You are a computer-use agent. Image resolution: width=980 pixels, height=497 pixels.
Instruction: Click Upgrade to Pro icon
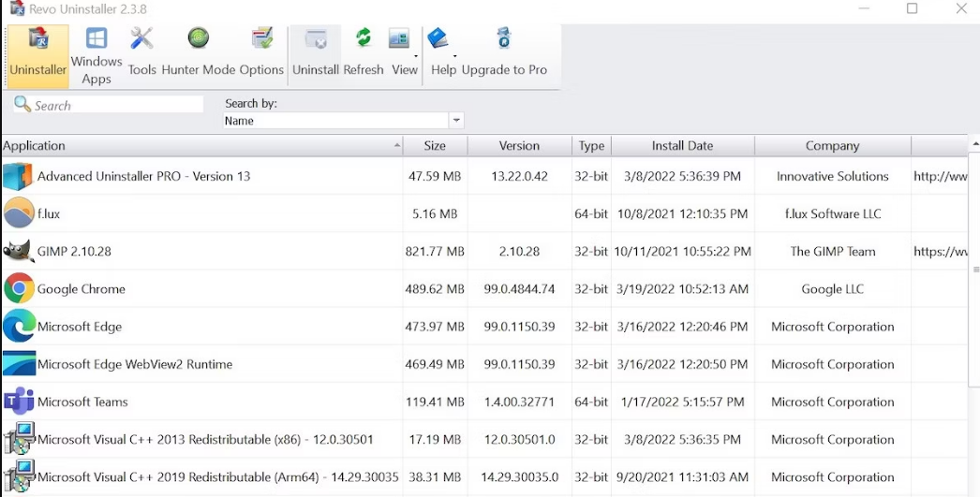[504, 39]
